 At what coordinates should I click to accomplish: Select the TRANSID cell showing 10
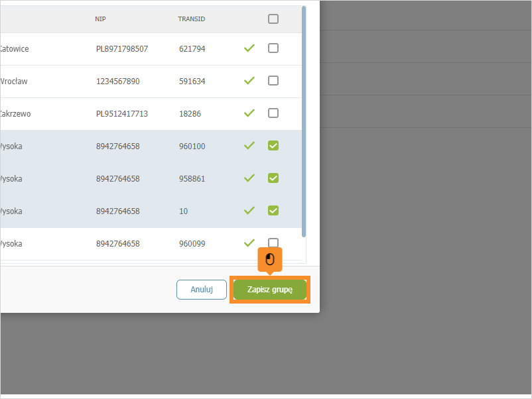[x=183, y=211]
